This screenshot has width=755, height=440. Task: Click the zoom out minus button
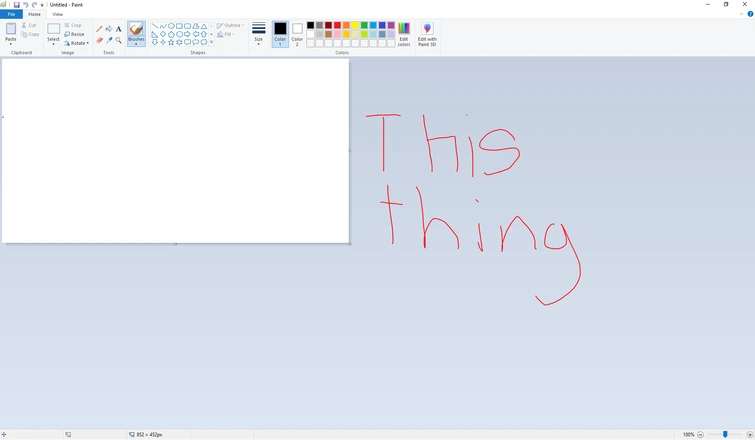tap(701, 434)
